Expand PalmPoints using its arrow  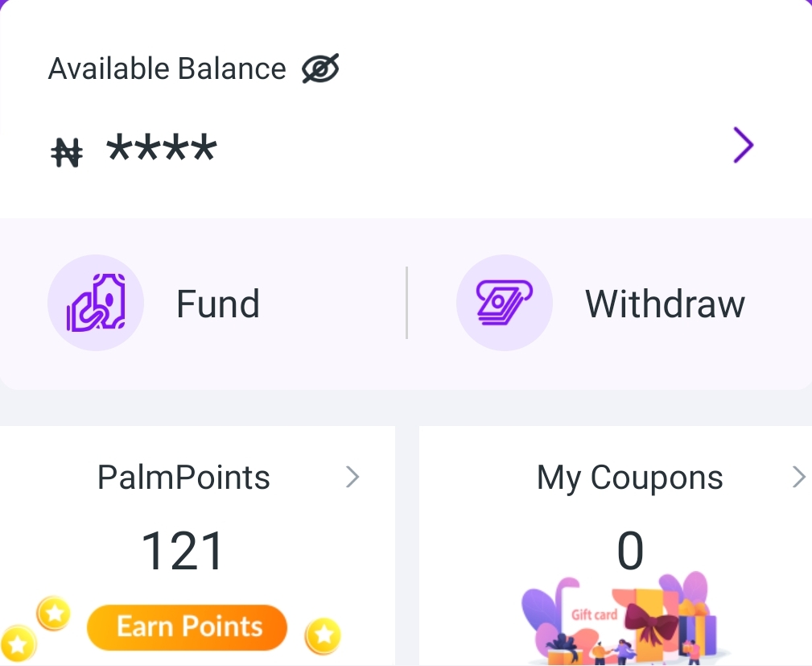[x=352, y=477]
